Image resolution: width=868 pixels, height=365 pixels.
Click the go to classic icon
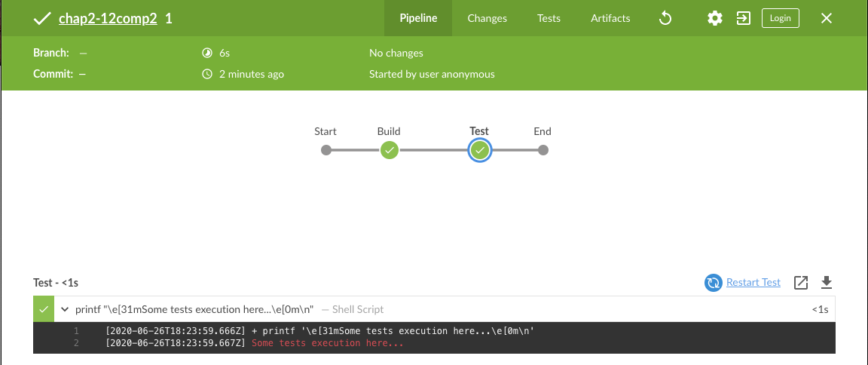(744, 18)
